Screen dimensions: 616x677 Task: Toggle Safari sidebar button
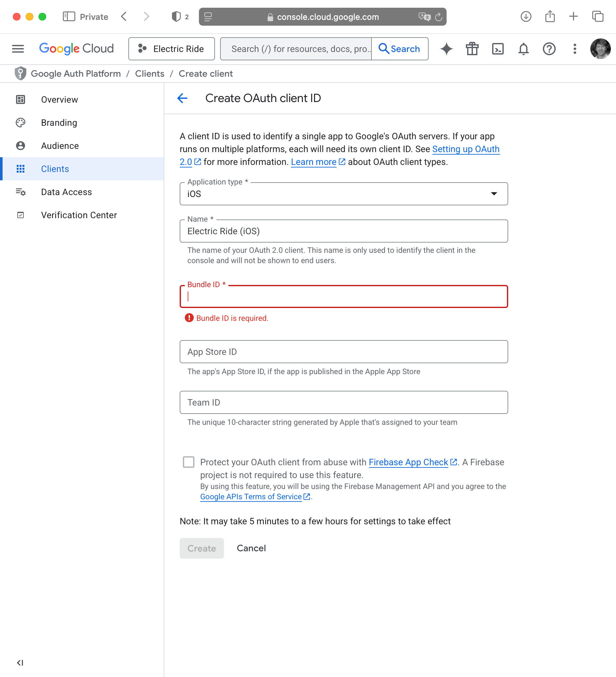pos(69,16)
